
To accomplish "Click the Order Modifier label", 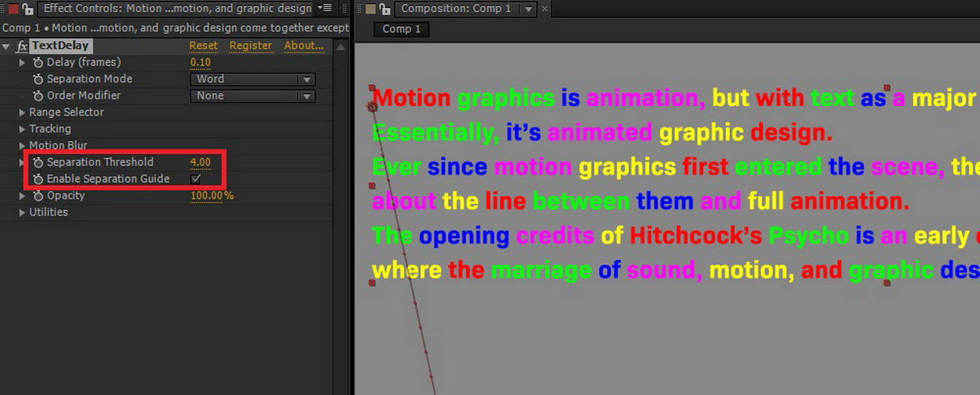I will [x=84, y=95].
